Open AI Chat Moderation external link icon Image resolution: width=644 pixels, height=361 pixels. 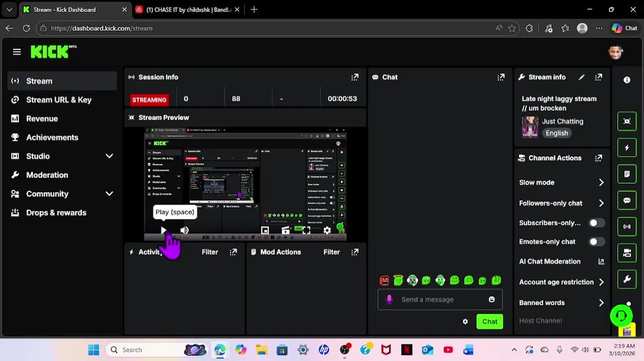tap(601, 261)
